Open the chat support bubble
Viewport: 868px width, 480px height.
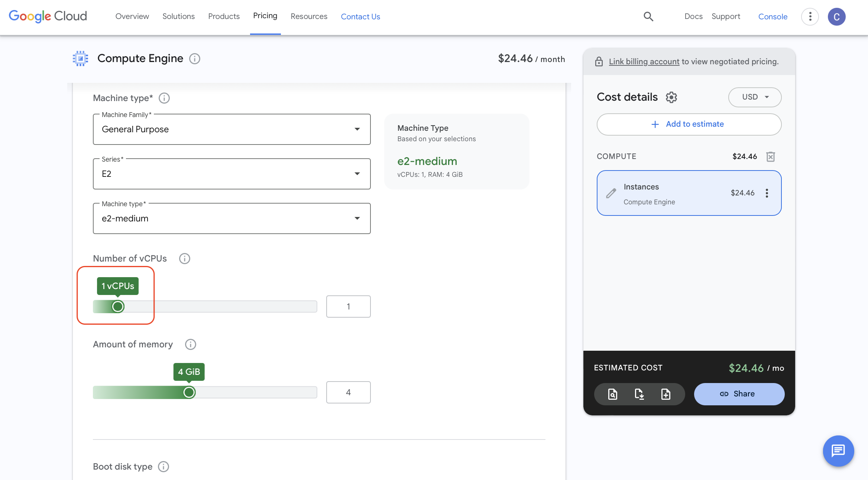(x=838, y=451)
